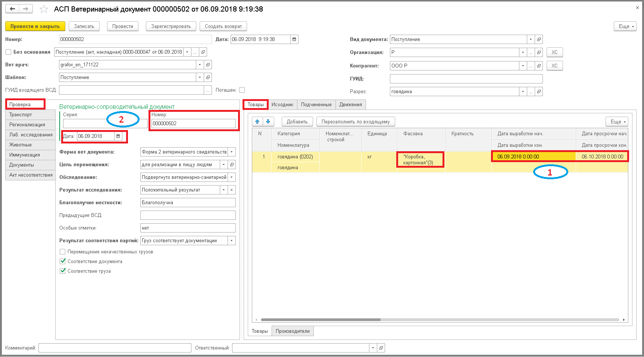Uncheck Соответствие документа checkbox
Viewport: 644px width, 357px height.
(x=63, y=262)
